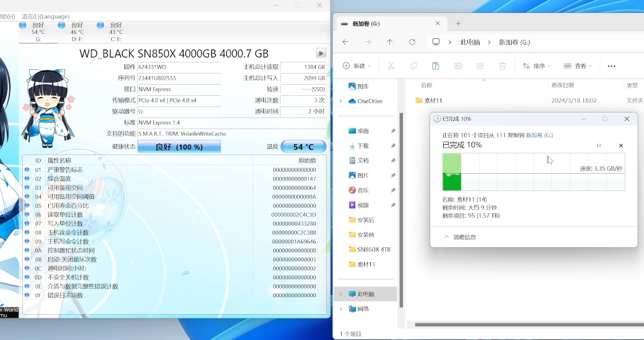Click the 属性名称 column header
Screen dimensions: 644x340
(59, 161)
